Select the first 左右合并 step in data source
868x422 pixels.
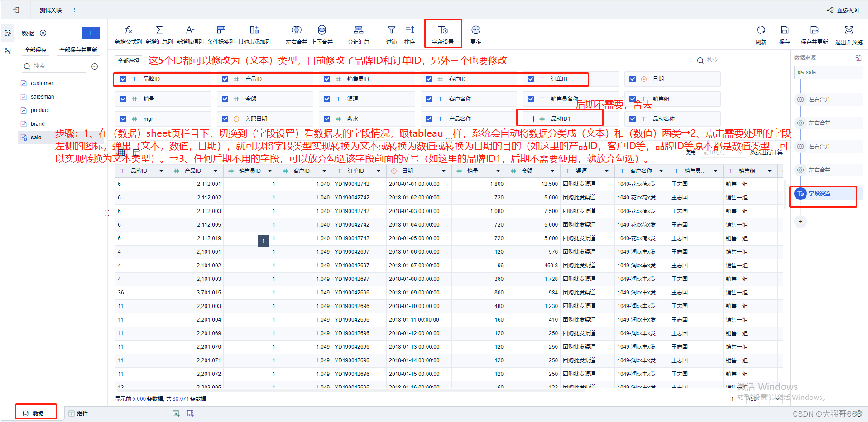(x=828, y=100)
